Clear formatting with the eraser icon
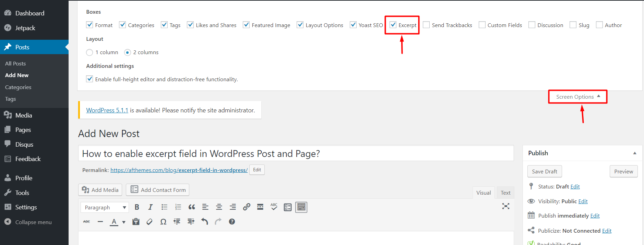 click(150, 222)
